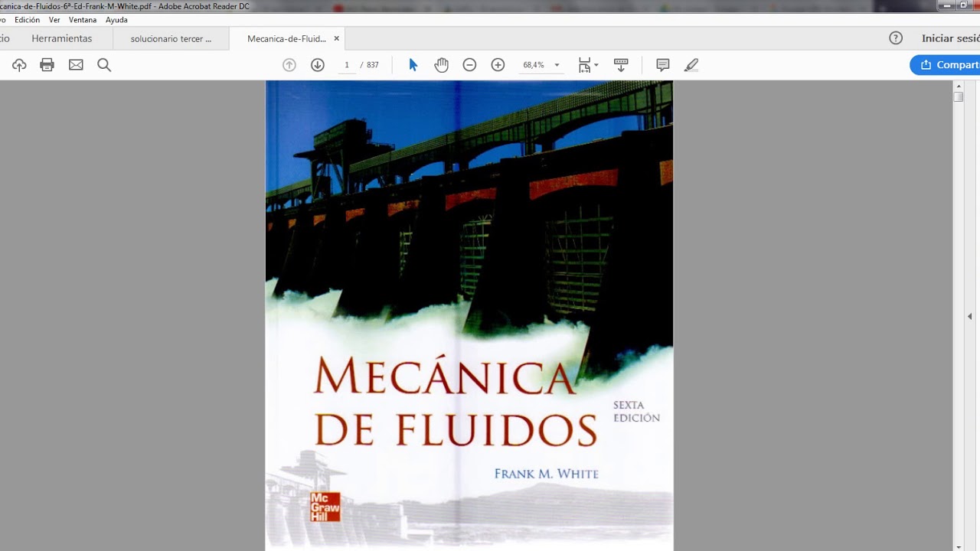Click the upload to cloud icon
The height and width of the screenshot is (551, 980).
tap(19, 65)
